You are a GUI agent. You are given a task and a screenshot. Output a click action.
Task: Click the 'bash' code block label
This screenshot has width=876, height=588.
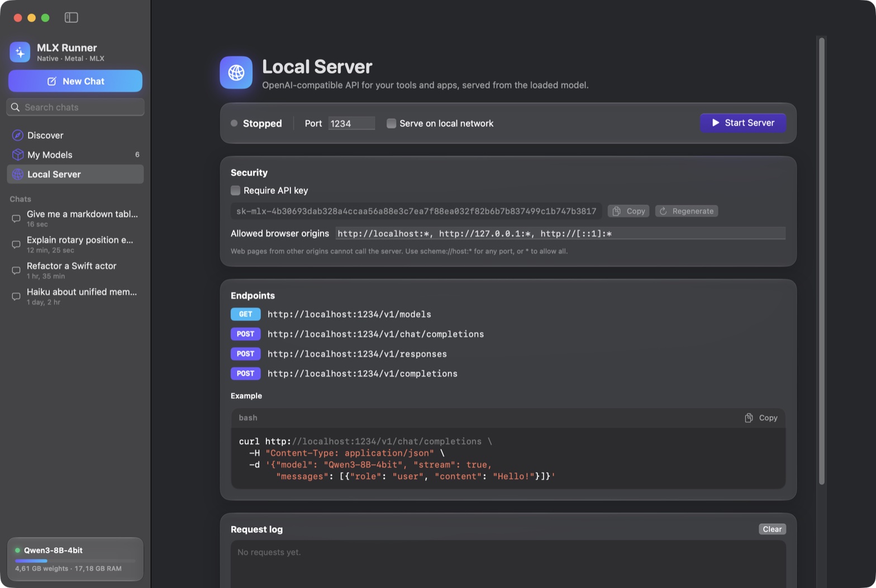tap(248, 418)
